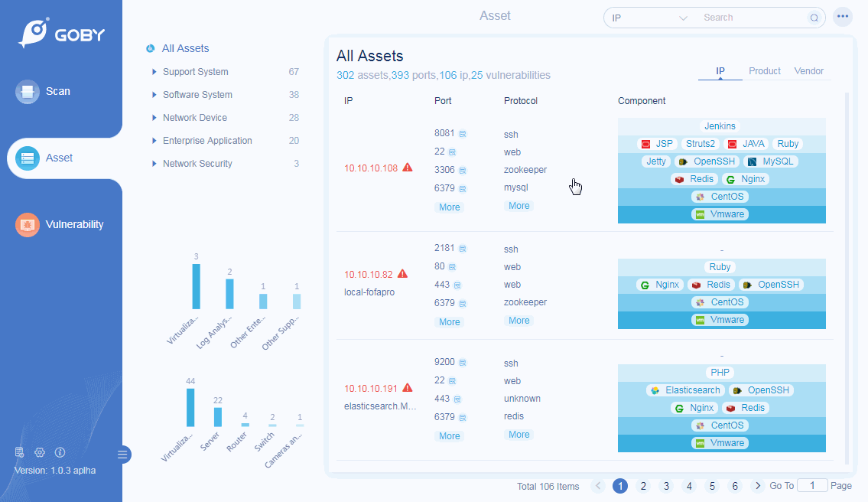Click the All Assets icon in the category tree

pyautogui.click(x=150, y=49)
